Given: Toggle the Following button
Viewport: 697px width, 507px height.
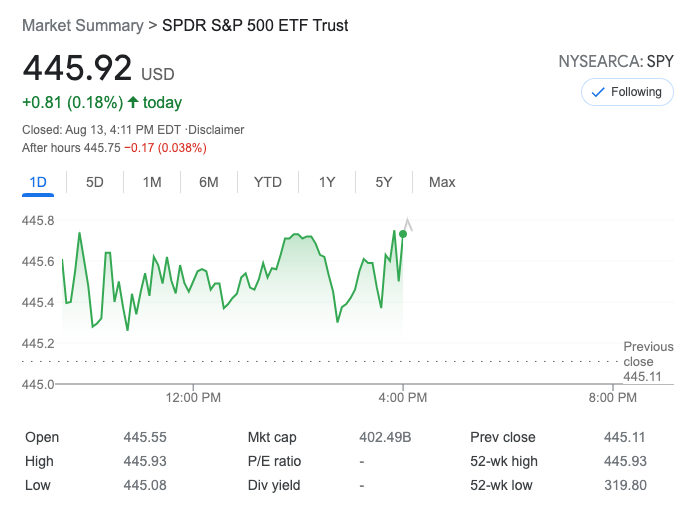Looking at the screenshot, I should [627, 92].
